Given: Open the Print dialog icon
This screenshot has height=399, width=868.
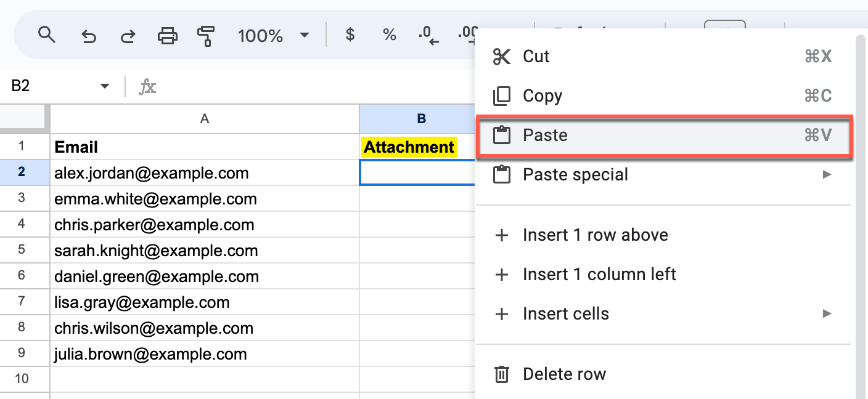Looking at the screenshot, I should pos(167,35).
